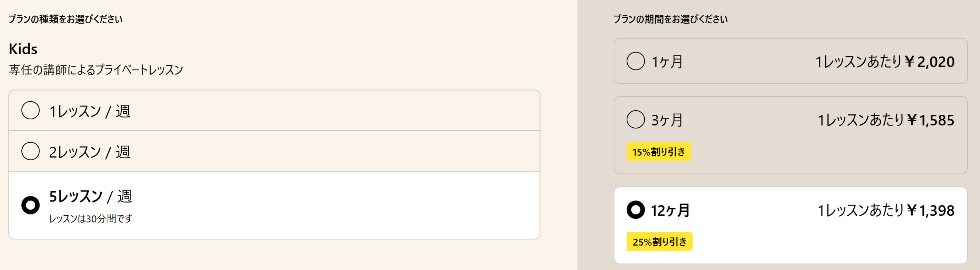980x270 pixels.
Task: Click the レッスンは30分間です note
Action: coord(90,219)
